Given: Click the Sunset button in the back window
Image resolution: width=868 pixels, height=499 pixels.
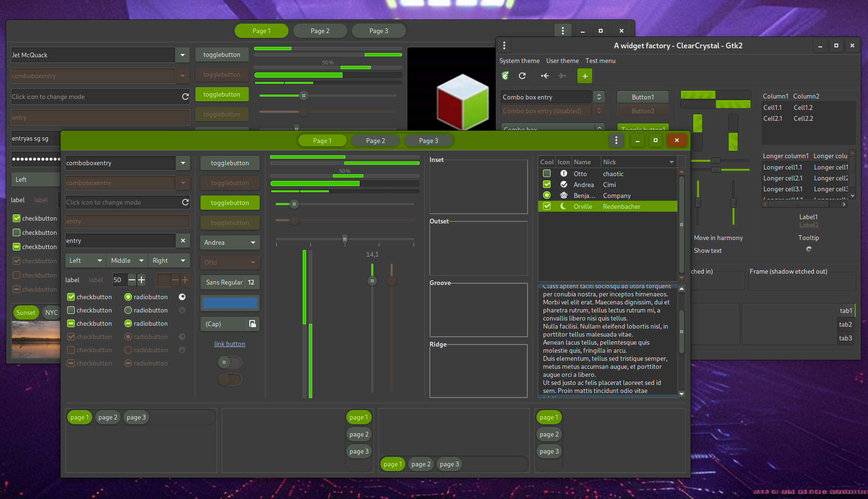Looking at the screenshot, I should [26, 312].
